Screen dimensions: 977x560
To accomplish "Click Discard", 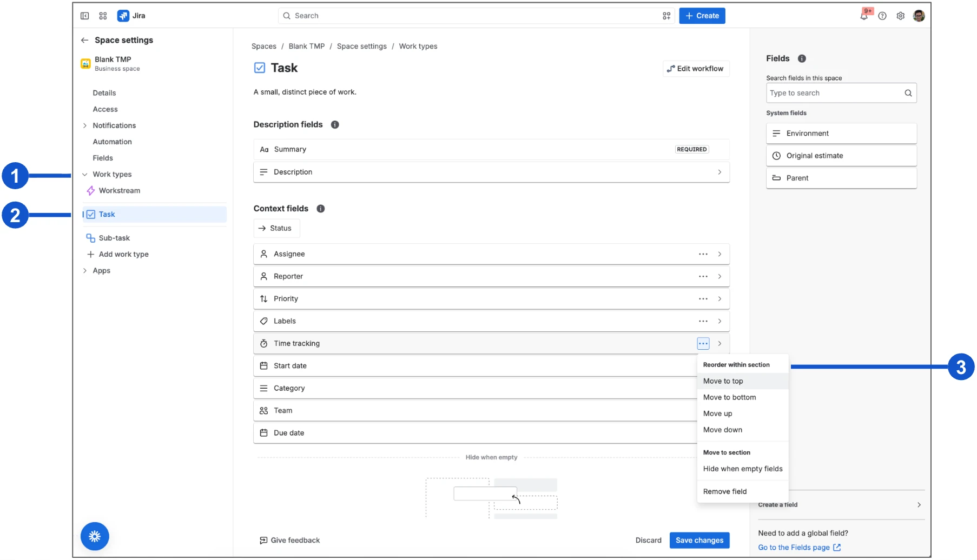I will (x=649, y=540).
